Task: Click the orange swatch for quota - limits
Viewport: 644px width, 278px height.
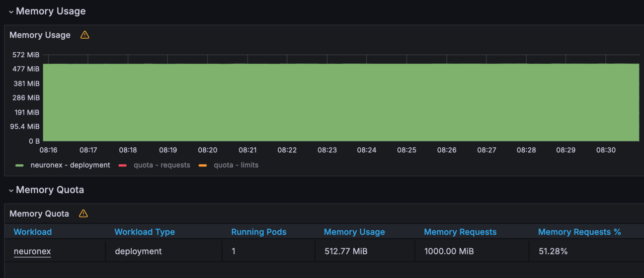Action: tap(203, 165)
